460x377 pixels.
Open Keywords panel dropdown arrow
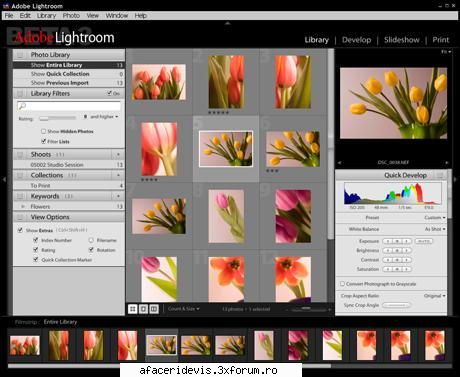118,196
